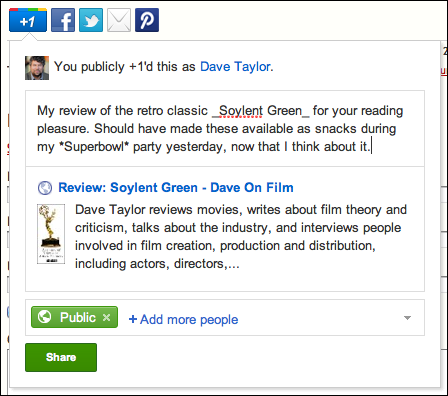Open Review: Soylent Green - Dave On Film link
The height and width of the screenshot is (396, 448).
tap(176, 187)
